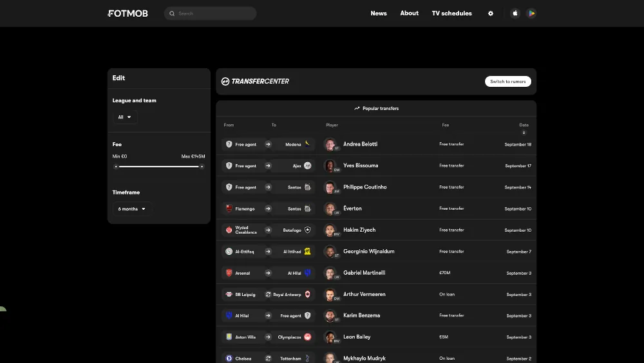Click the €5M fee text
644x363 pixels.
point(444,337)
